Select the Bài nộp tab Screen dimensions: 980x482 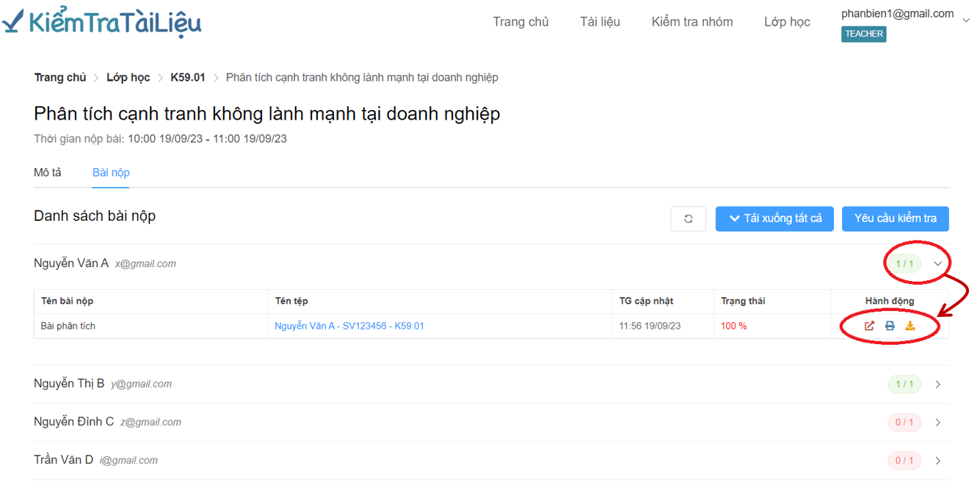coord(111,172)
